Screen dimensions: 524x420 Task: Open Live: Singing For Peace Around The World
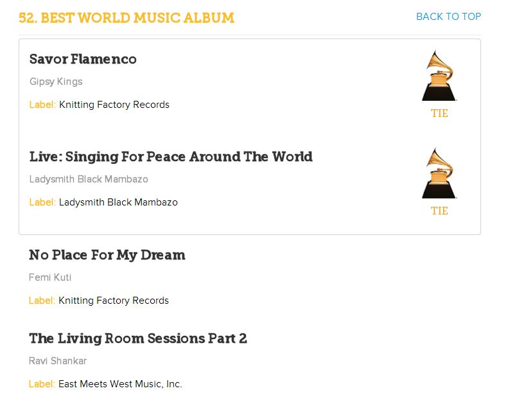(x=171, y=157)
